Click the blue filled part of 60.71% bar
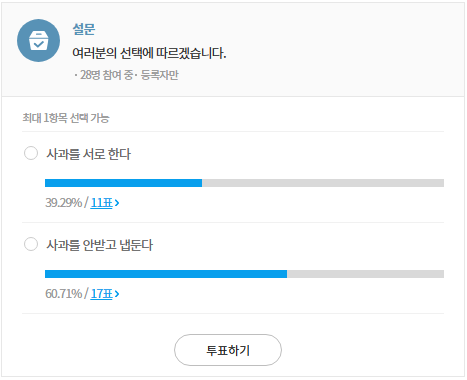This screenshot has width=467, height=380. [x=166, y=274]
